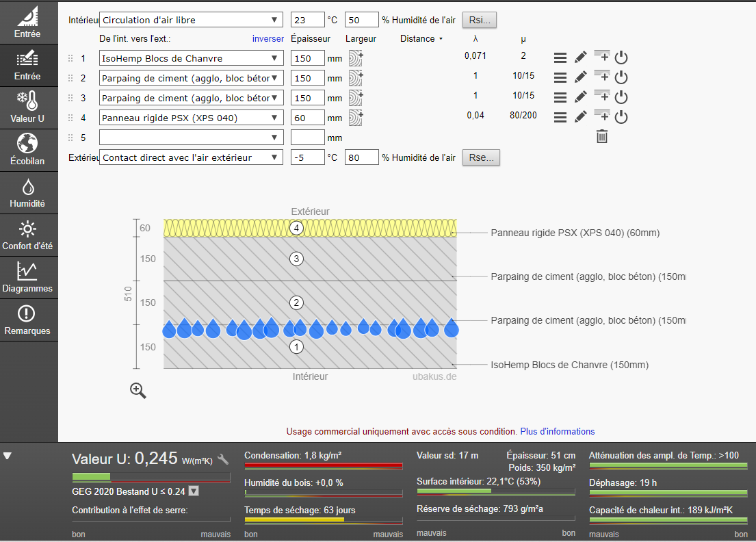
Task: Click the inverser link
Action: [x=268, y=38]
